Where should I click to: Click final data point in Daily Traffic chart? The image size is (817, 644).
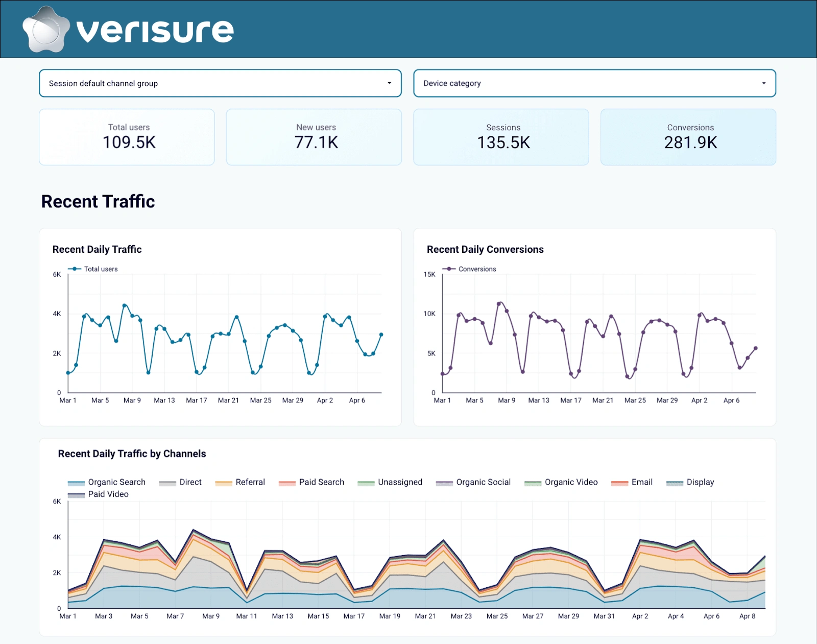(x=381, y=335)
